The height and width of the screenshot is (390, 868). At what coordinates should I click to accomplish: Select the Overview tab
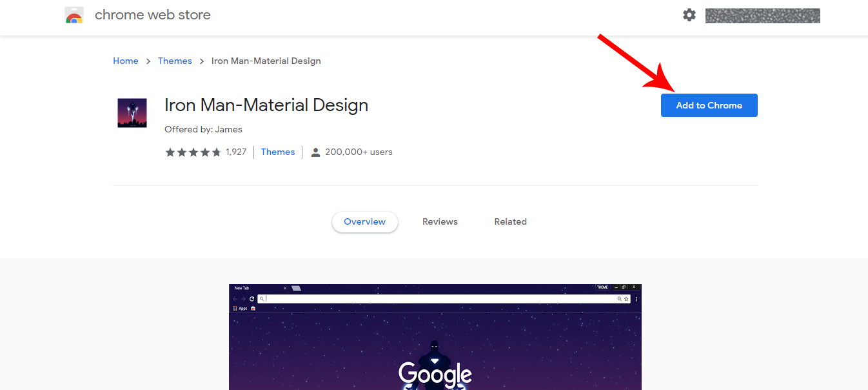click(x=365, y=221)
